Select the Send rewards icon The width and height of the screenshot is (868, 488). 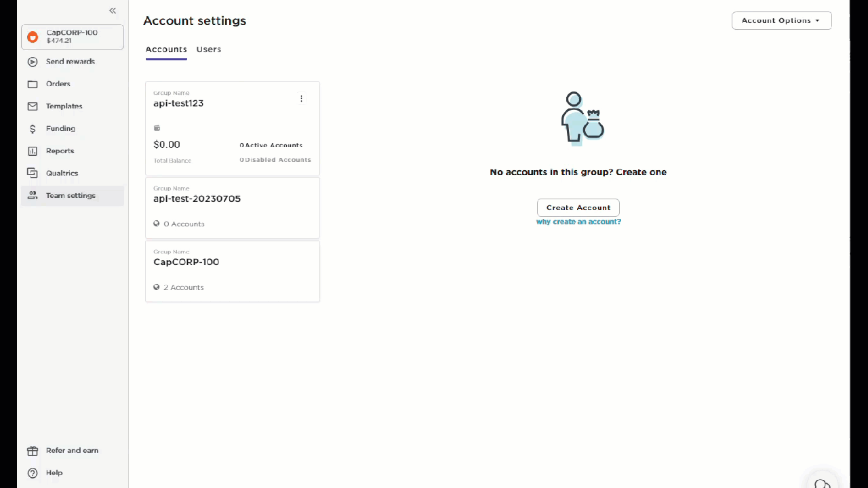(33, 61)
